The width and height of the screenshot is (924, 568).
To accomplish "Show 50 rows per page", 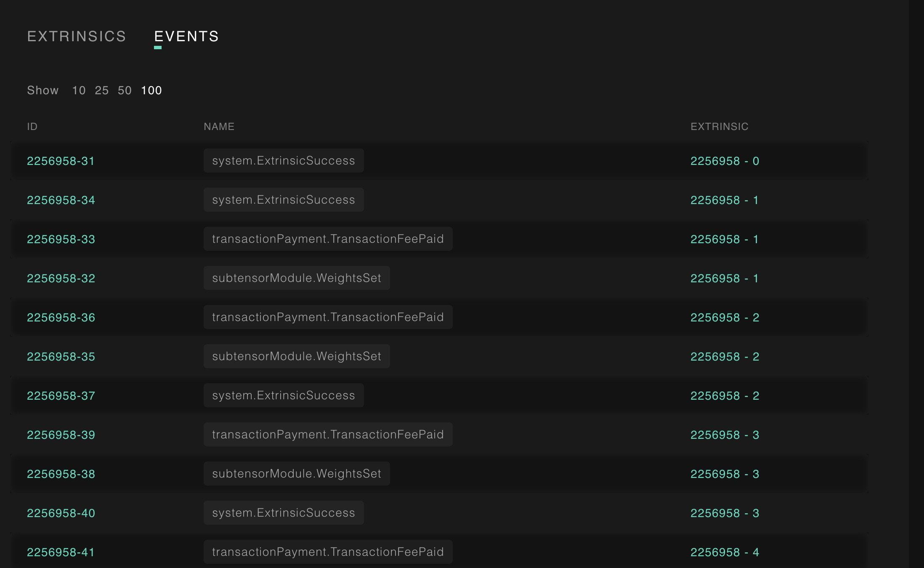I will click(x=125, y=90).
